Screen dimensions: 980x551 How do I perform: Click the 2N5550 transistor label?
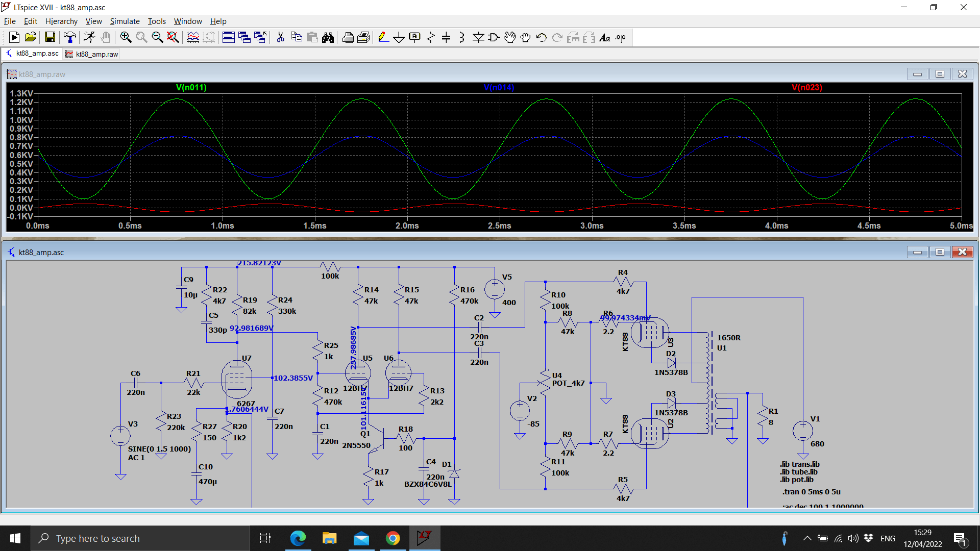[356, 445]
